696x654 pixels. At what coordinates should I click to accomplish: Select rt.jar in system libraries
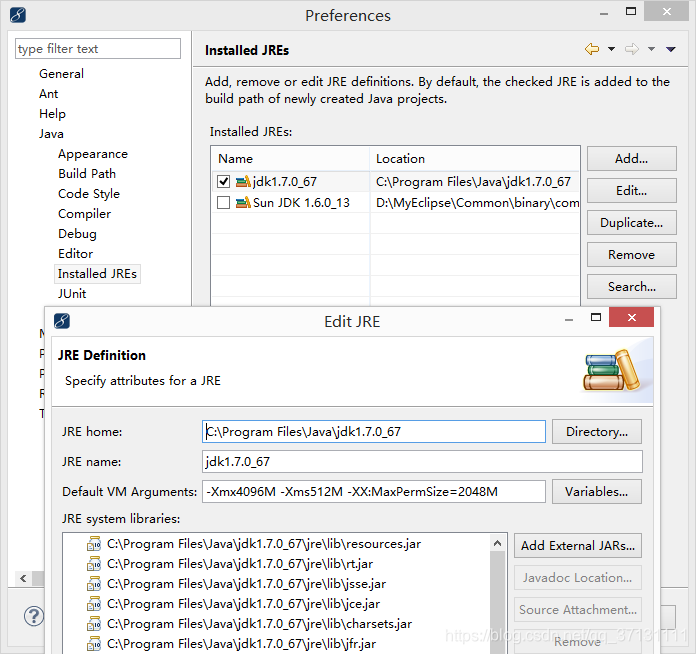coord(240,564)
